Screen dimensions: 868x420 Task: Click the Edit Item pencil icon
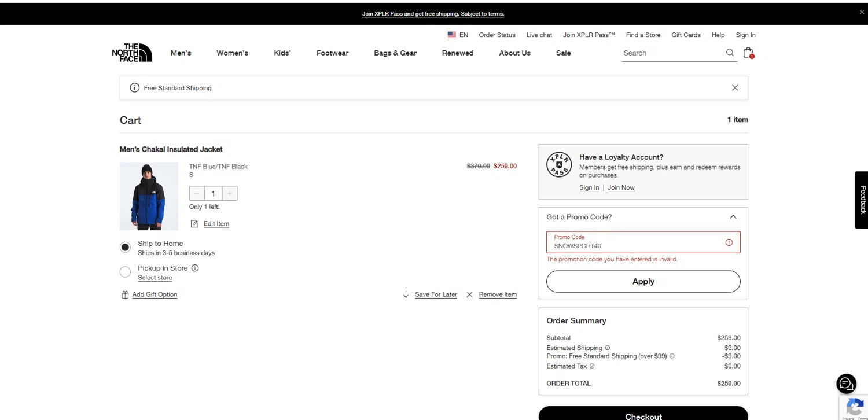tap(194, 224)
